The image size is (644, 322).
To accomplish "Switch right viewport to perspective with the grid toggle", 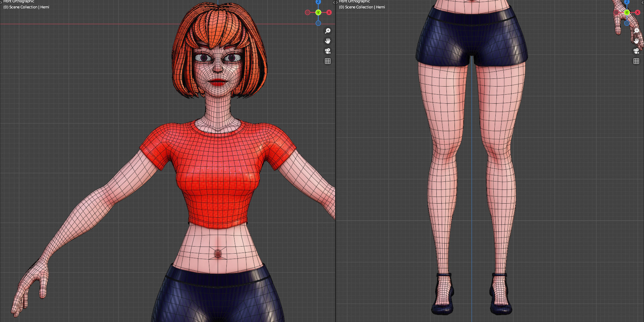I will coord(637,61).
